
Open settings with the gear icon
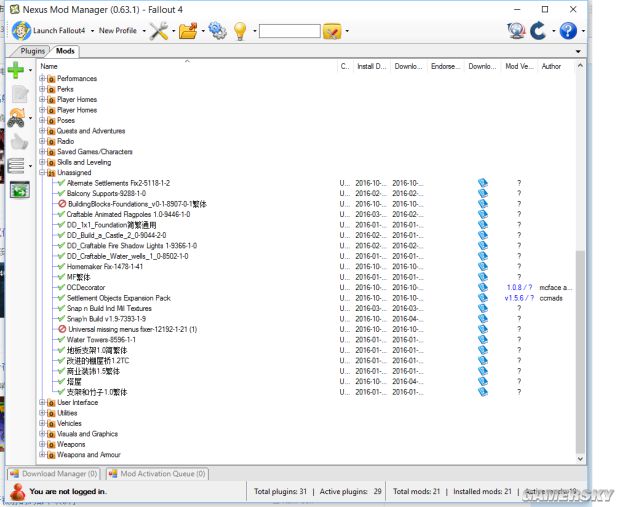tap(217, 31)
